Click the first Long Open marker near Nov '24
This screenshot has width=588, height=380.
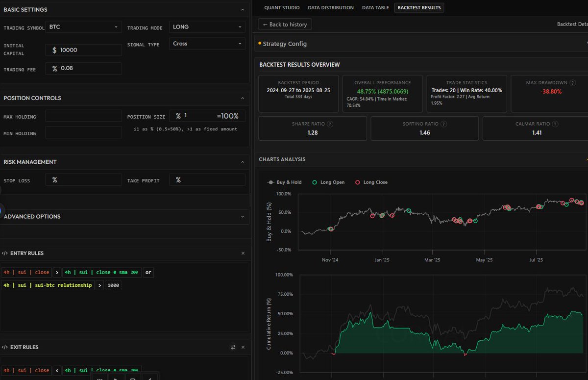[x=331, y=229]
